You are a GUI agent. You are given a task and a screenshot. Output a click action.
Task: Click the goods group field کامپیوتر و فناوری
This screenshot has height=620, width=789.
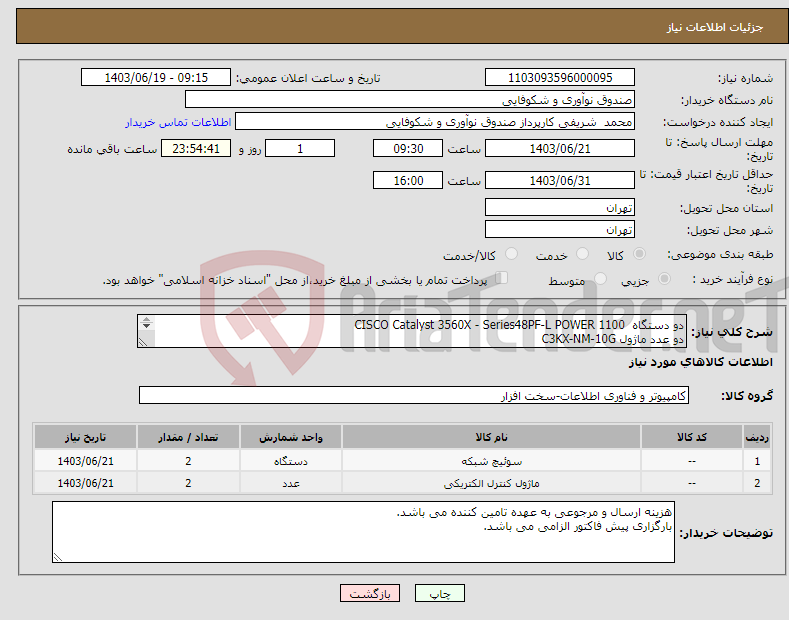click(x=414, y=396)
